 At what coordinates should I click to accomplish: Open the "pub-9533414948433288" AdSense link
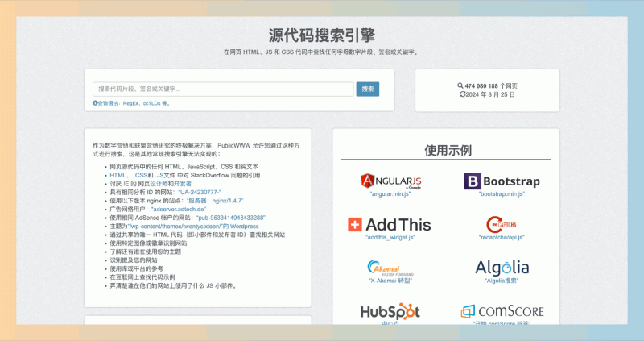[231, 218]
